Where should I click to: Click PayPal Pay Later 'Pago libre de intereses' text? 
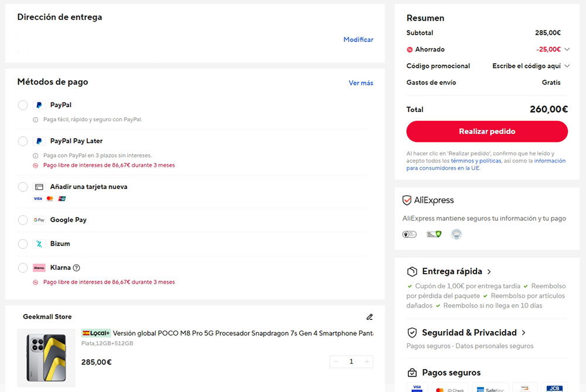(109, 165)
